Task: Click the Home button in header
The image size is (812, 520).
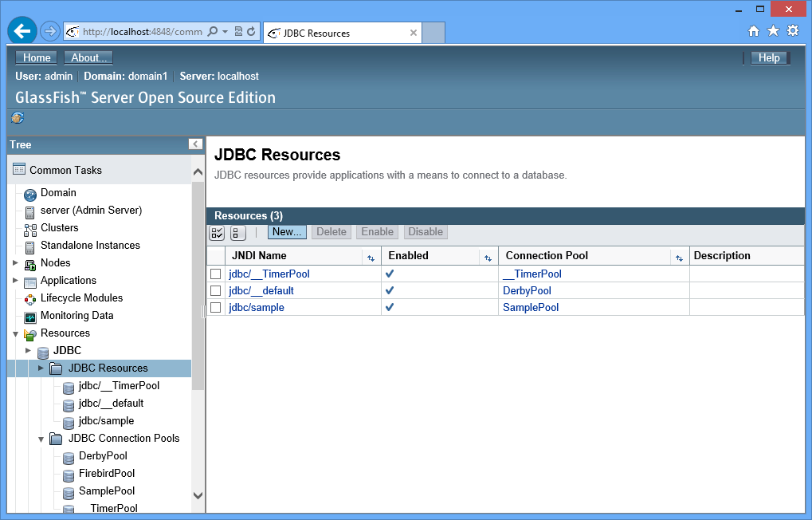Action: coord(36,57)
